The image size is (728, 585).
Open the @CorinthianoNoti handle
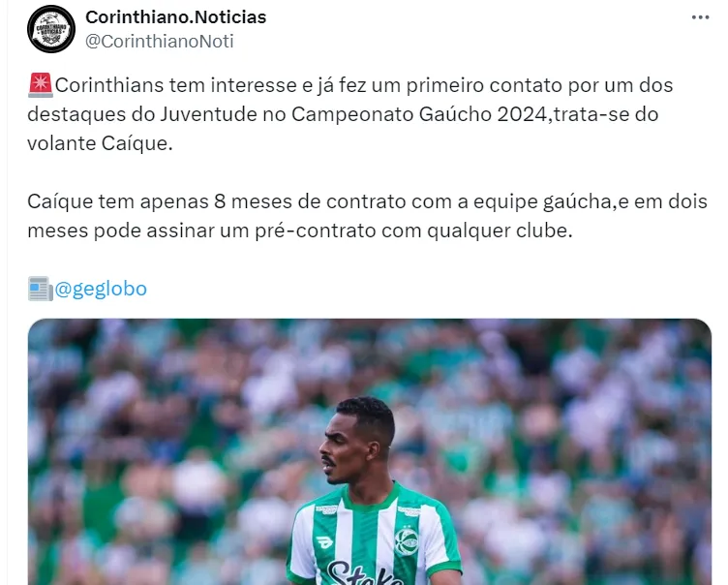click(x=159, y=42)
